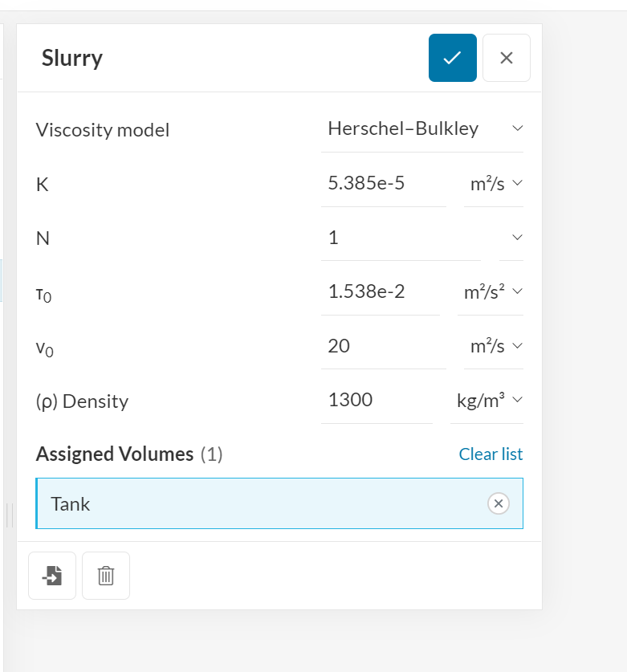This screenshot has width=627, height=672.
Task: Close the Slurry panel
Action: coord(506,58)
